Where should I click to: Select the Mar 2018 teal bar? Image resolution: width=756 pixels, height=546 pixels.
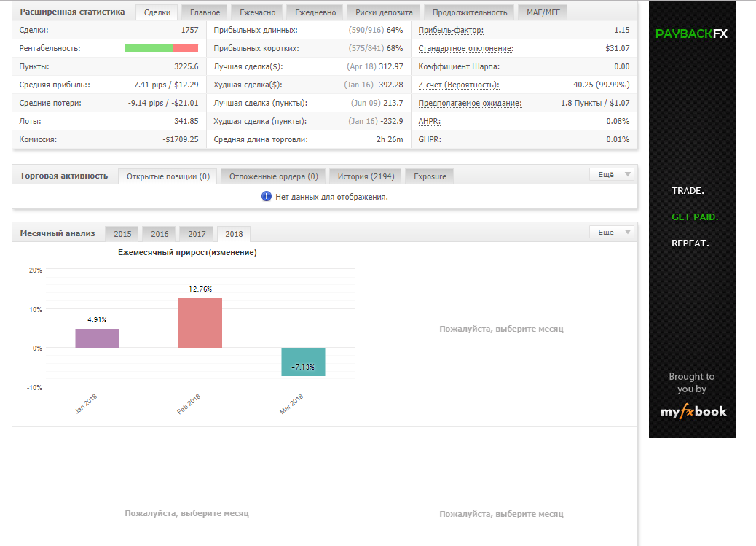pos(303,362)
